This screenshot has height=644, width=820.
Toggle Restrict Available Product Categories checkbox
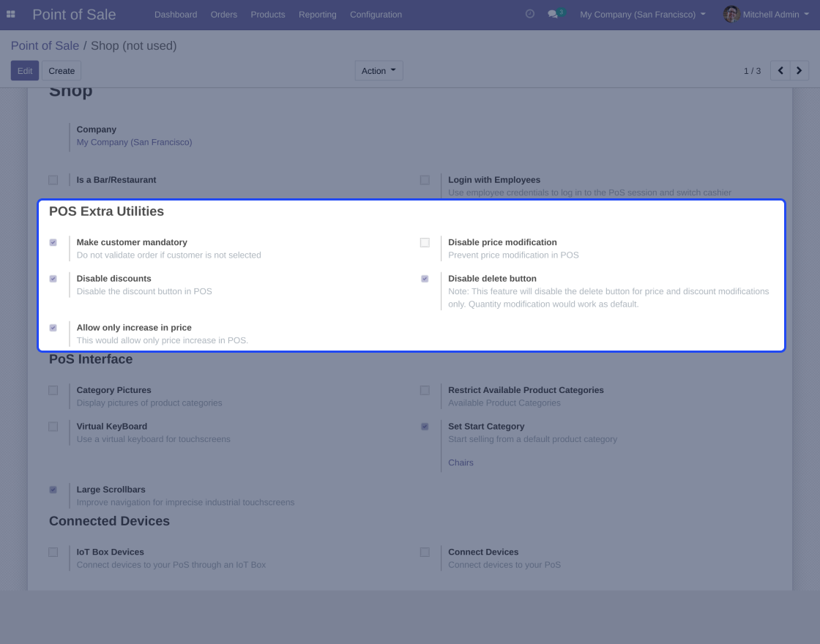[x=425, y=391]
